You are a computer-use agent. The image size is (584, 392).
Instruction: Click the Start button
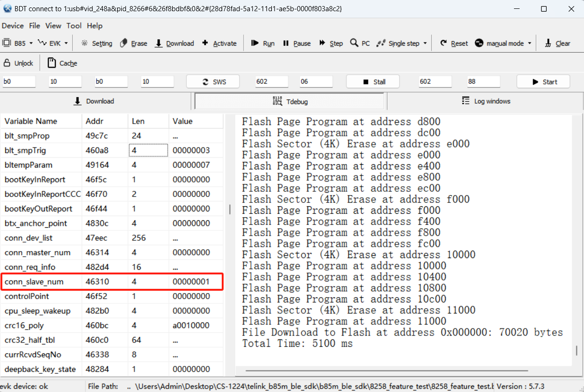(x=543, y=82)
